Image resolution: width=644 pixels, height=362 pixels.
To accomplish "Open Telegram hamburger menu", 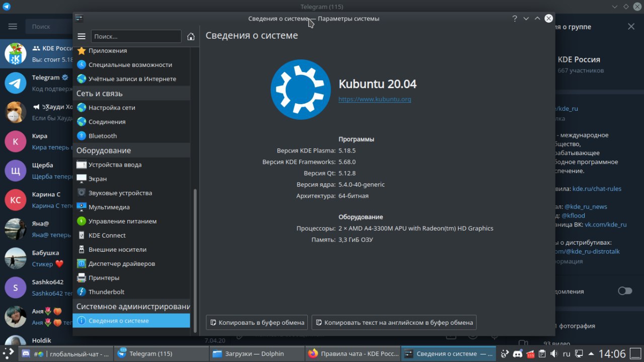I will [13, 26].
